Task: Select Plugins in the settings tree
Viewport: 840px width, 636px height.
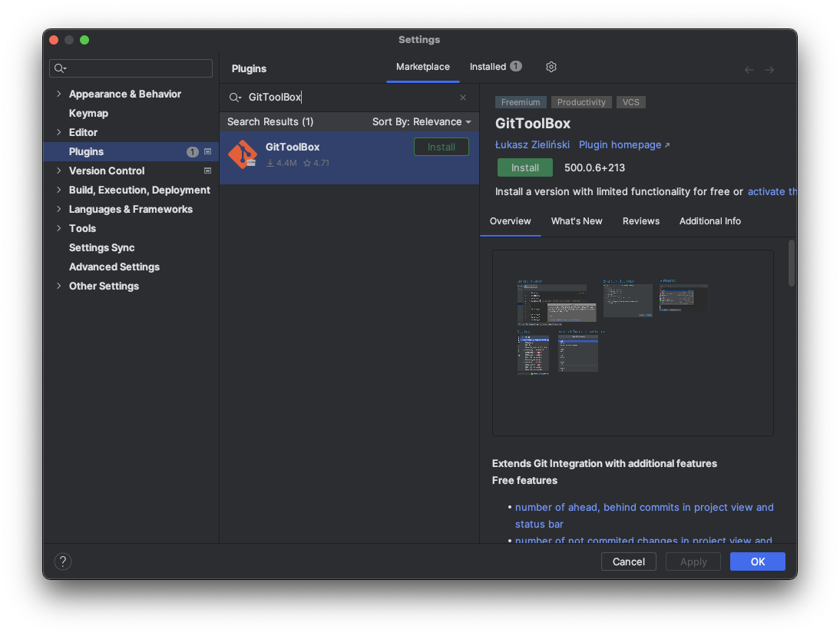Action: [x=131, y=151]
